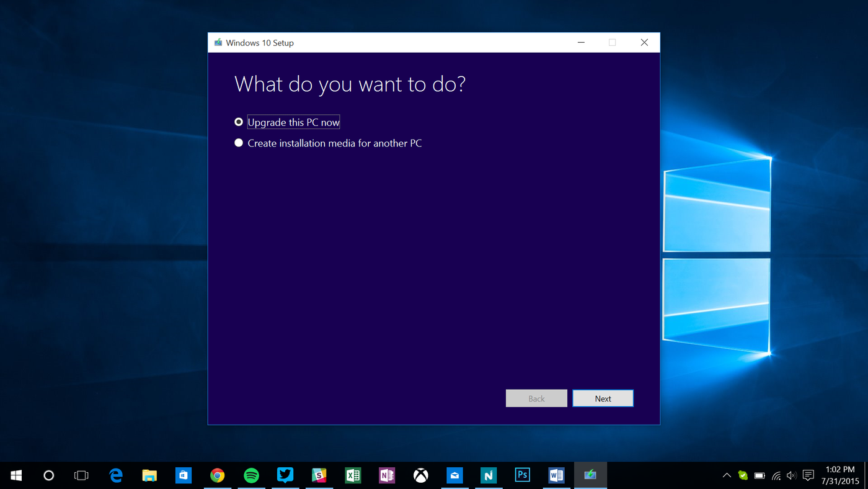
Task: Open Google Chrome from the taskbar
Action: point(217,475)
